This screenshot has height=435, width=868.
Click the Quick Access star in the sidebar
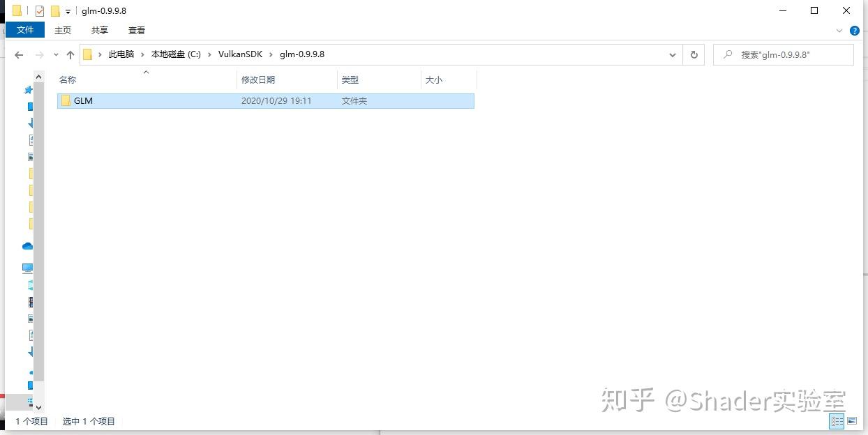[29, 90]
